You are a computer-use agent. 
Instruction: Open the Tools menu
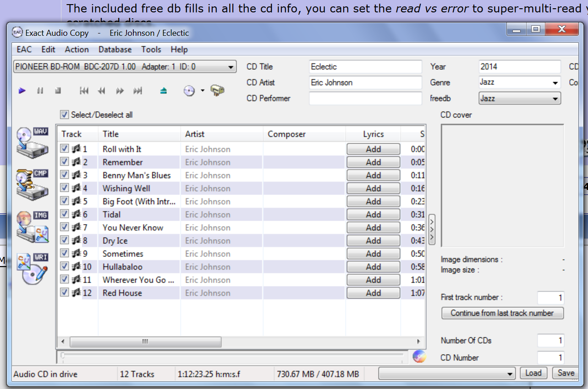(151, 50)
